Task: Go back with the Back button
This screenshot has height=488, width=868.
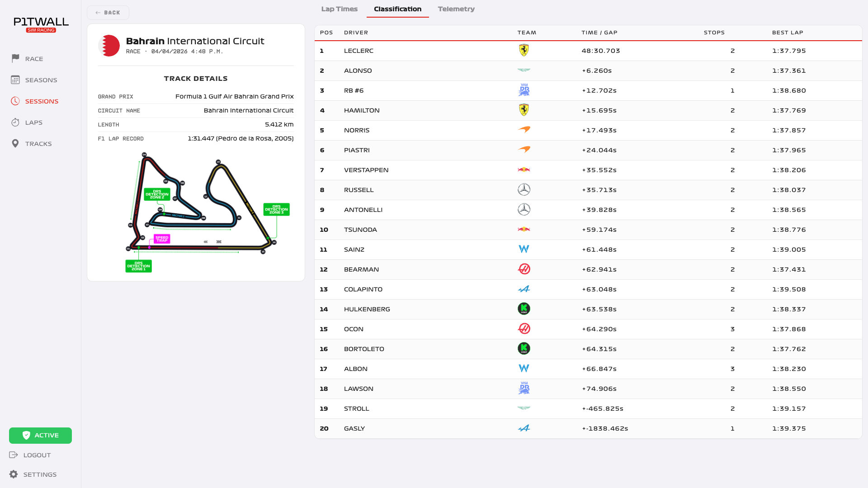Action: point(108,13)
